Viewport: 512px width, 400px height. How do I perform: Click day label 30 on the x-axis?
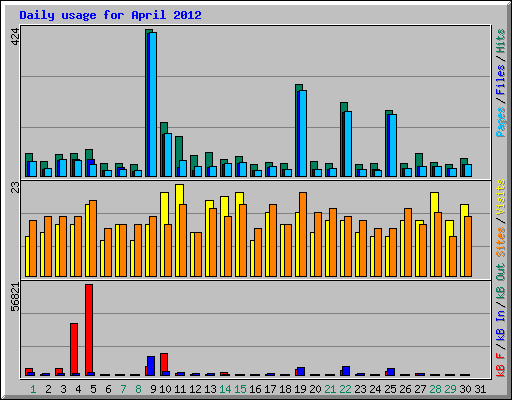pyautogui.click(x=465, y=389)
